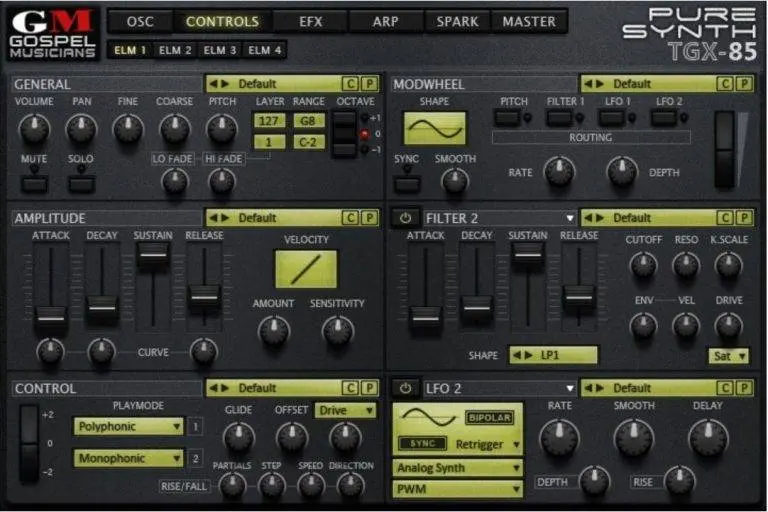Viewport: 768px width, 512px height.
Task: Copy the Amplitude preset with the C icon
Action: coord(350,218)
